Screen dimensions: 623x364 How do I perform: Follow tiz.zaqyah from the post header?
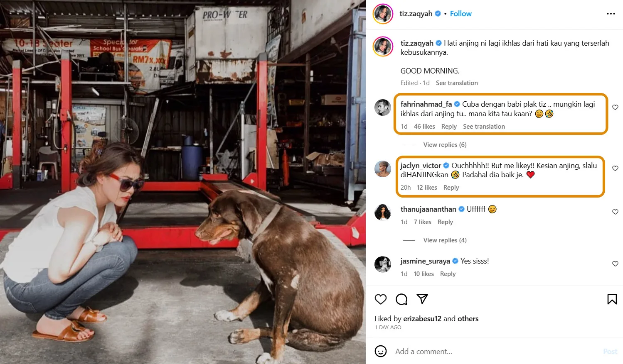click(x=460, y=14)
